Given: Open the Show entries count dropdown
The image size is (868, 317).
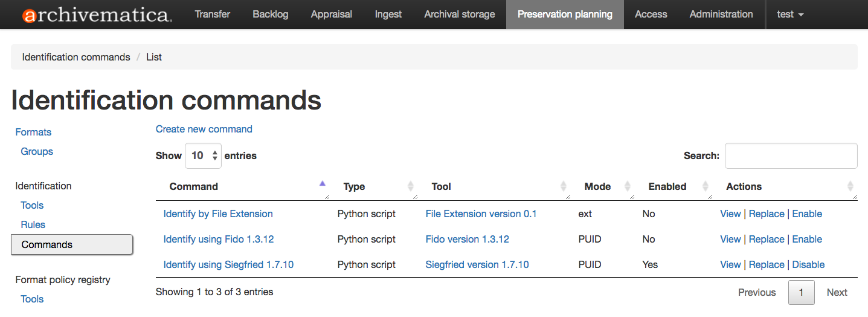Looking at the screenshot, I should tap(204, 155).
